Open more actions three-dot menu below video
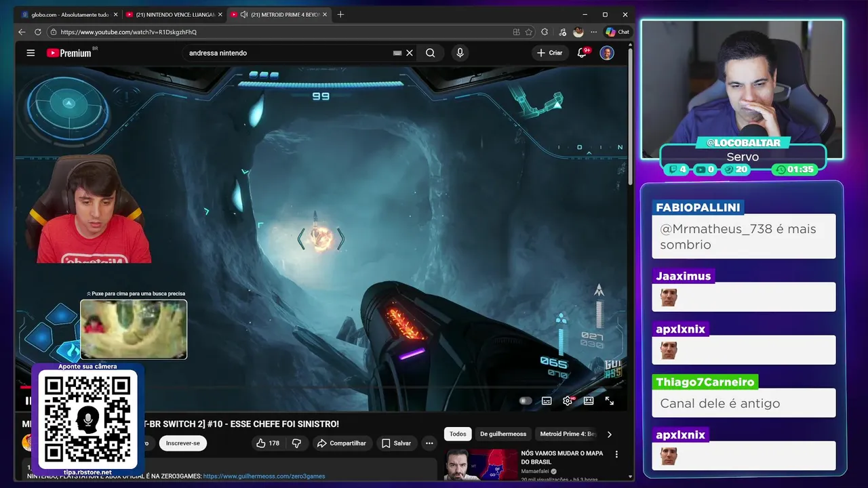The image size is (868, 488). (x=429, y=443)
